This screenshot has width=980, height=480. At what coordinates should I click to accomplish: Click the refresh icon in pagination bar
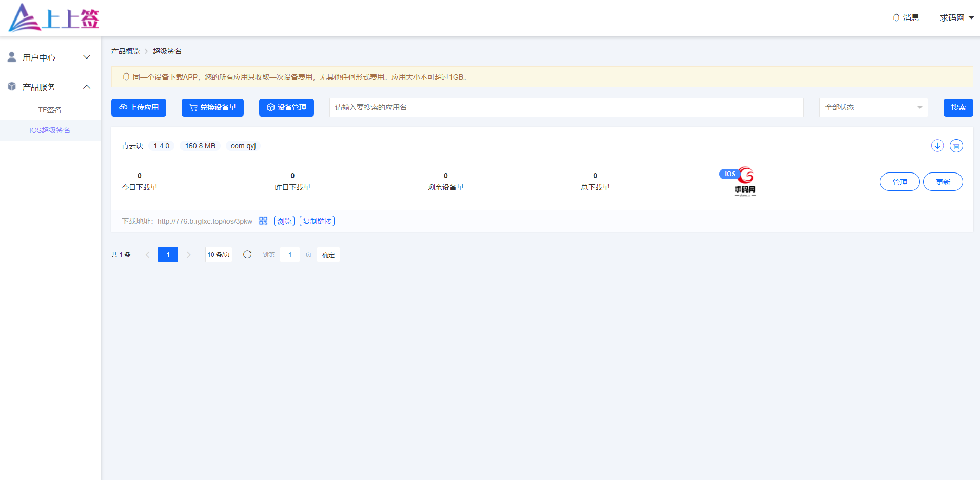click(x=247, y=255)
